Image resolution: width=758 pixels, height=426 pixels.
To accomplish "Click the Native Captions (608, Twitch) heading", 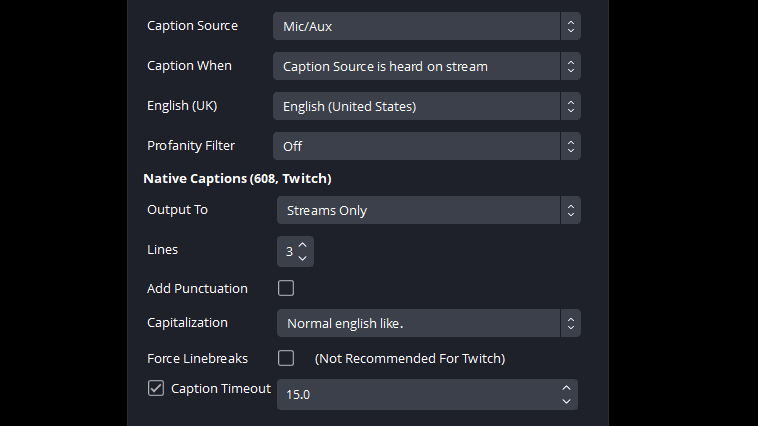I will (237, 178).
